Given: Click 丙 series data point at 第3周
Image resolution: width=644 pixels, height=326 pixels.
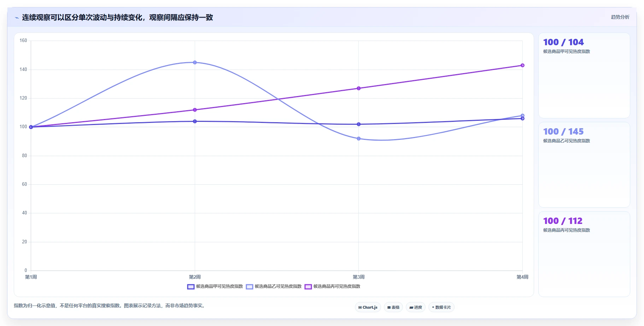Looking at the screenshot, I should tap(359, 88).
